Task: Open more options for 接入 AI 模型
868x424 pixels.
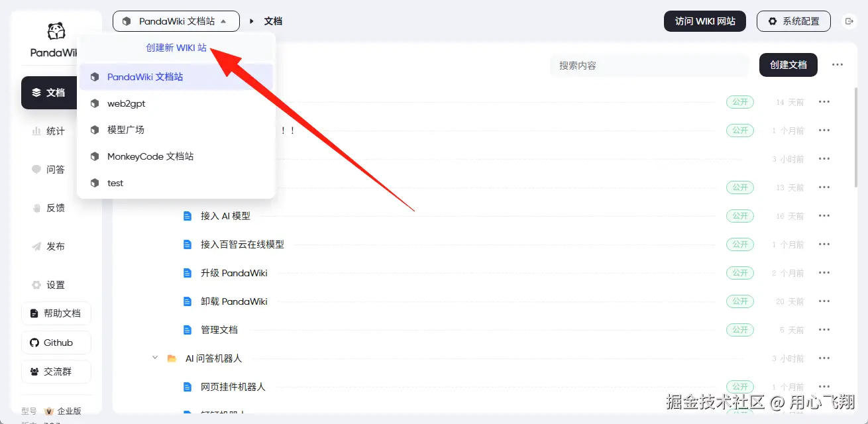Action: click(824, 216)
